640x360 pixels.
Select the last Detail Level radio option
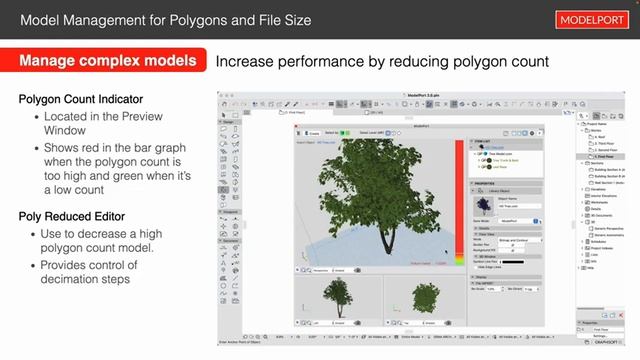(399, 133)
